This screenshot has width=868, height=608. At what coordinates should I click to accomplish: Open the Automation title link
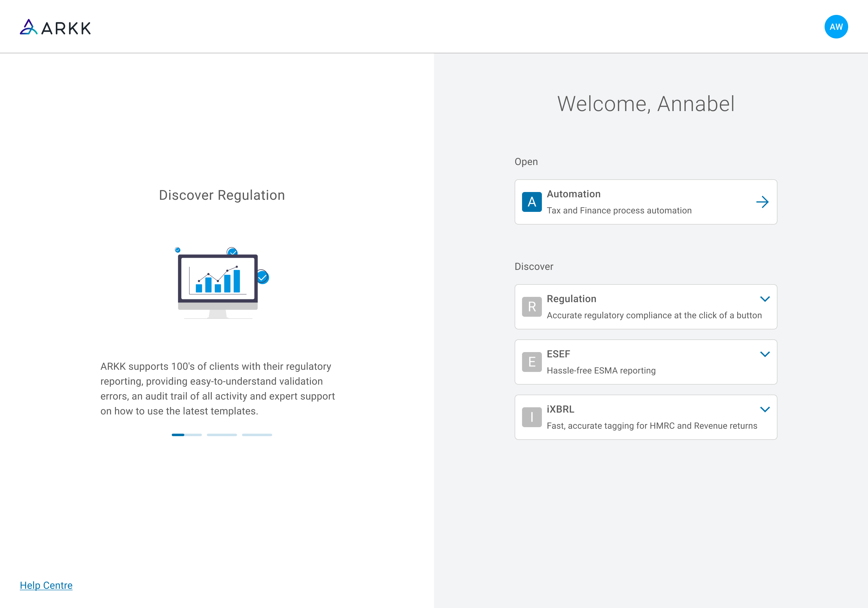[573, 194]
